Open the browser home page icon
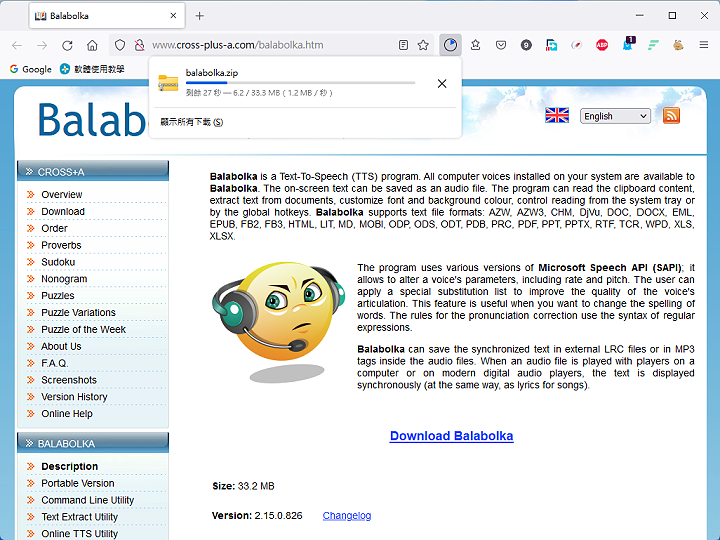This screenshot has width=720, height=540. tap(92, 45)
